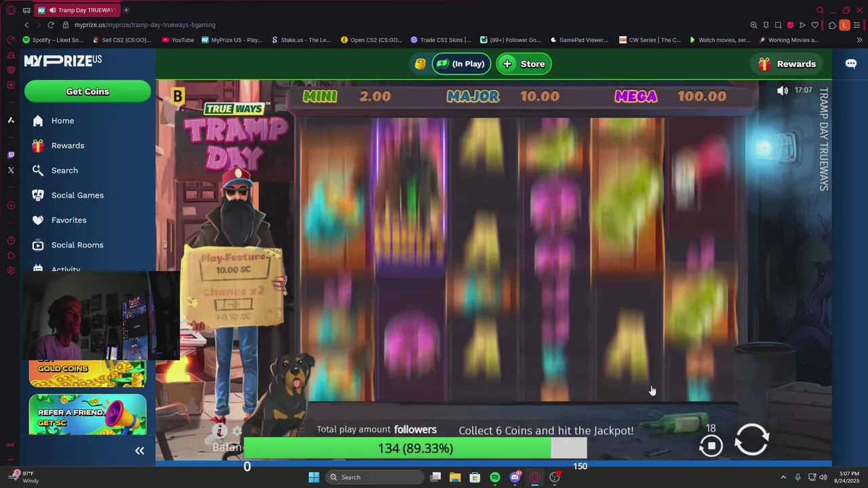Open the Sell CS2 bookmark
The height and width of the screenshot is (488, 868).
tap(122, 40)
